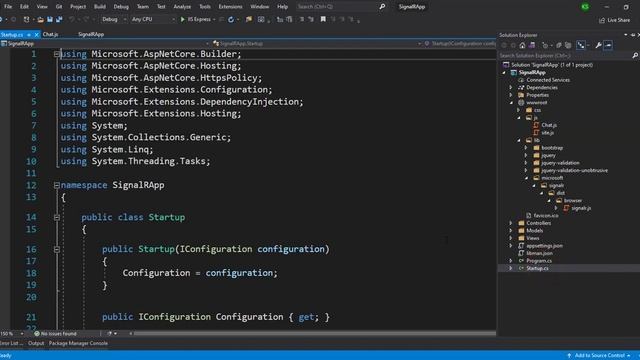Close the Startup.cs tab
Screen dimensions: 640x360
[x=36, y=35]
